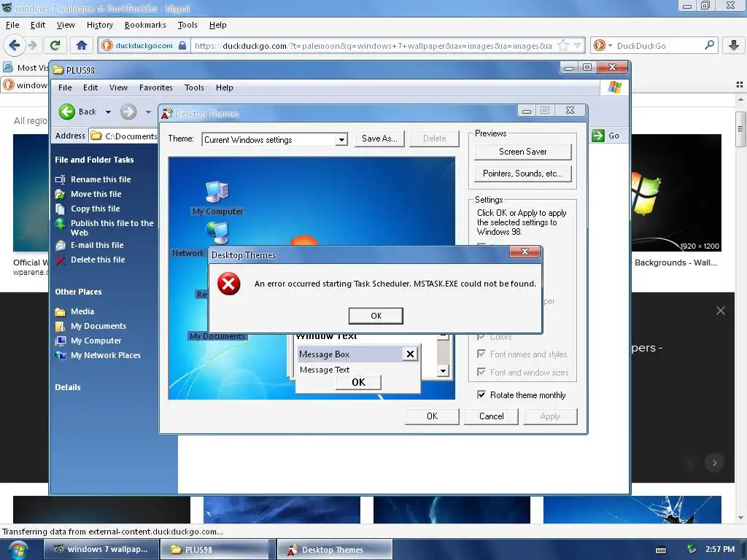Viewport: 747px width, 560px height.
Task: Click preview scrollbar down arrow
Action: (x=443, y=370)
